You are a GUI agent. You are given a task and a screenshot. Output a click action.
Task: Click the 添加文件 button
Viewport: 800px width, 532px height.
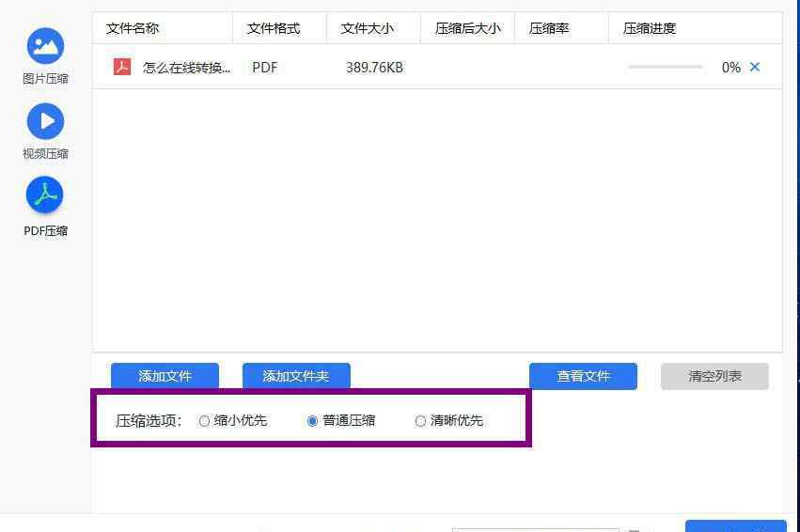165,376
